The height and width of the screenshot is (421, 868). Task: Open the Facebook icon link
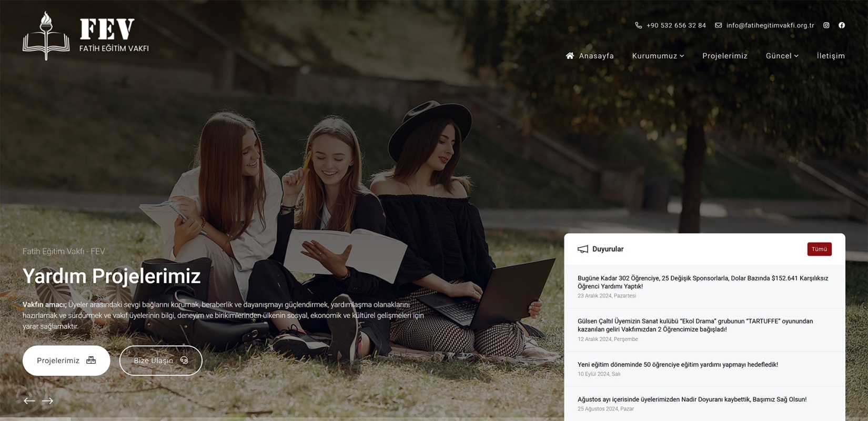pyautogui.click(x=842, y=25)
